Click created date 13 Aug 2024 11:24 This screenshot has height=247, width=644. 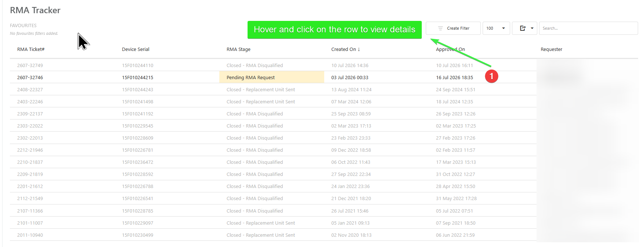(x=351, y=89)
